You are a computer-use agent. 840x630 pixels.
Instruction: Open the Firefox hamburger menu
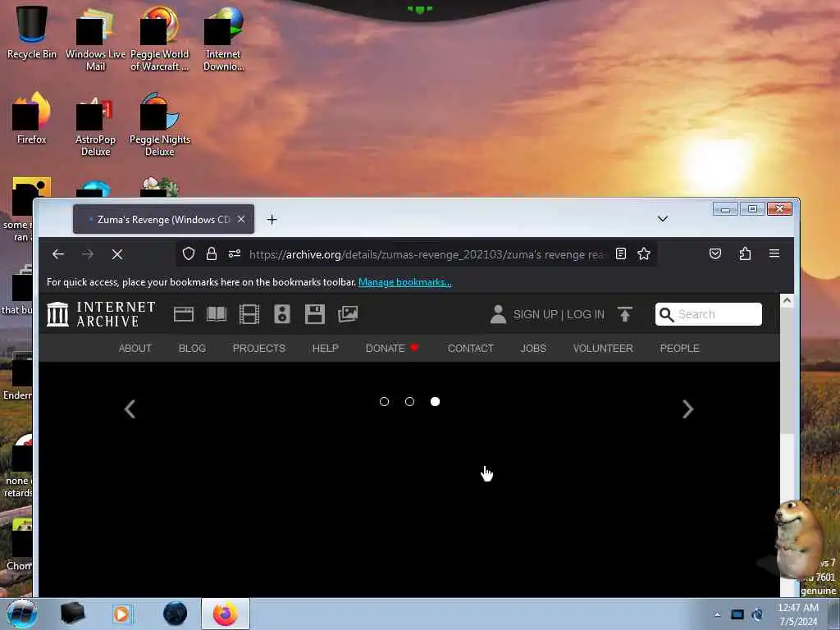click(x=774, y=254)
